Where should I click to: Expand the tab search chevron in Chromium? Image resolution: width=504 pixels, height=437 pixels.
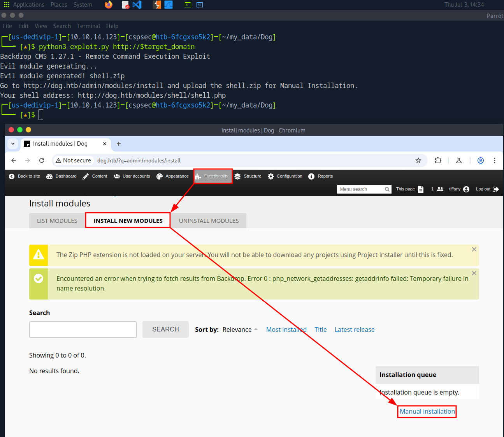tap(13, 144)
